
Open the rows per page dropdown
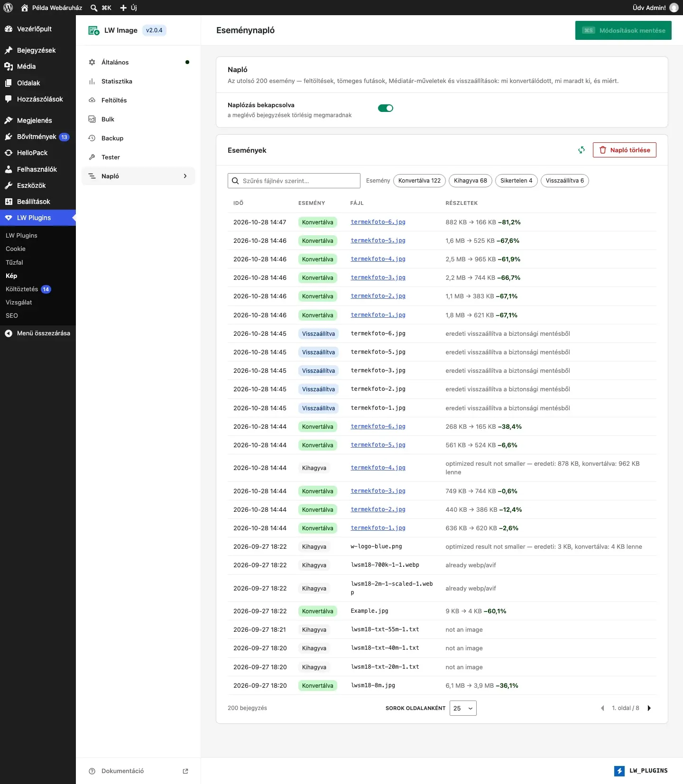click(x=463, y=708)
